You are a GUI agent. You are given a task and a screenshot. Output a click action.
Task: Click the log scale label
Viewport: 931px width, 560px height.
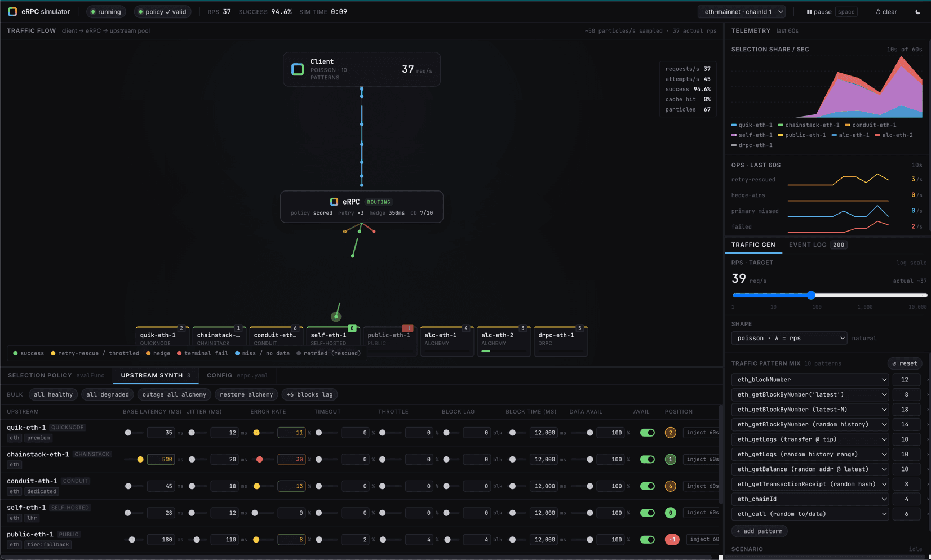point(911,263)
